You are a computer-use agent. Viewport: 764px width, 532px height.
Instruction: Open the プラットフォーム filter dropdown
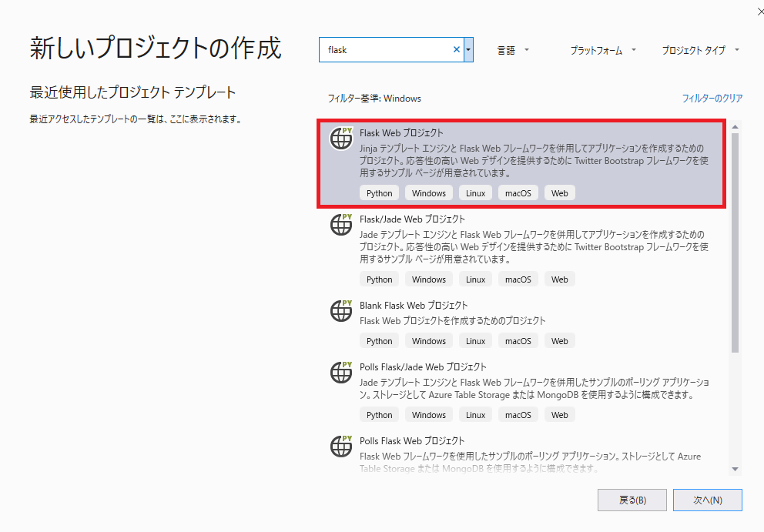coord(603,50)
